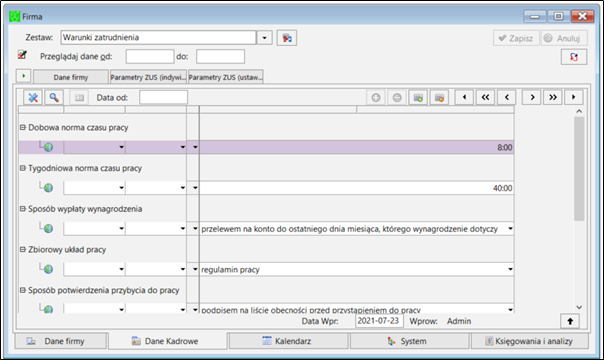The height and width of the screenshot is (360, 604).
Task: Click the calendar add record icon
Action: (x=418, y=98)
